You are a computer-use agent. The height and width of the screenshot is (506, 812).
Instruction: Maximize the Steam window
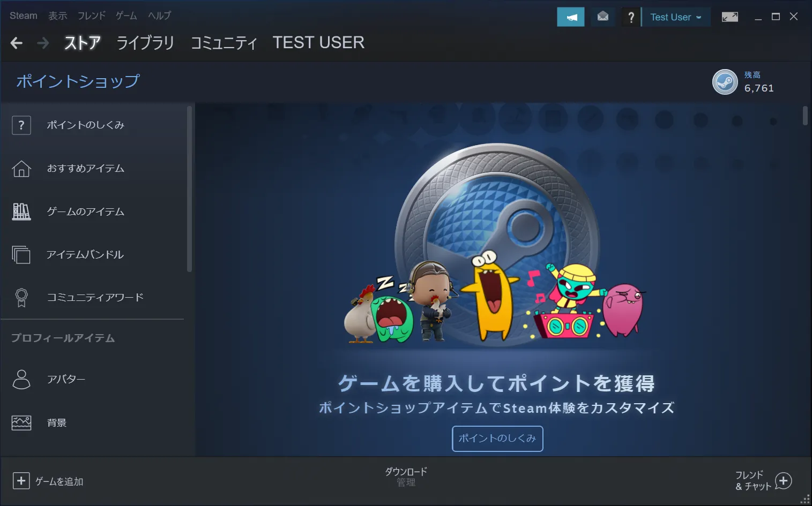point(776,17)
